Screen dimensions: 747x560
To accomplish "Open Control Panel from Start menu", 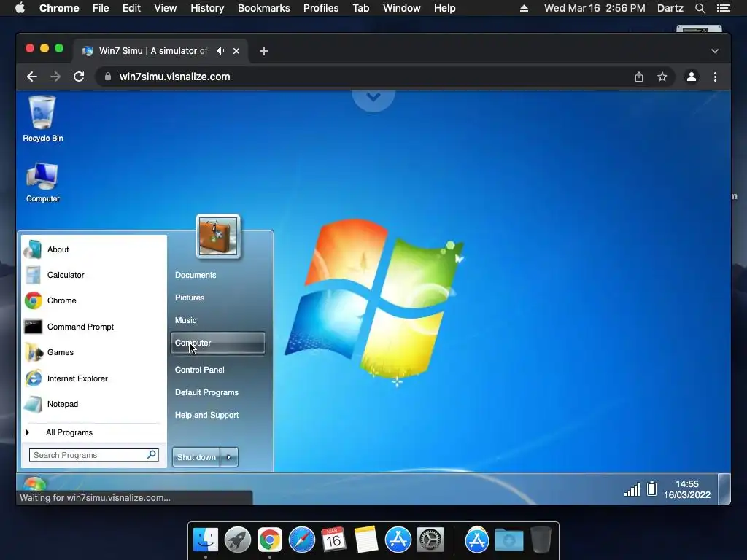I will tap(199, 370).
